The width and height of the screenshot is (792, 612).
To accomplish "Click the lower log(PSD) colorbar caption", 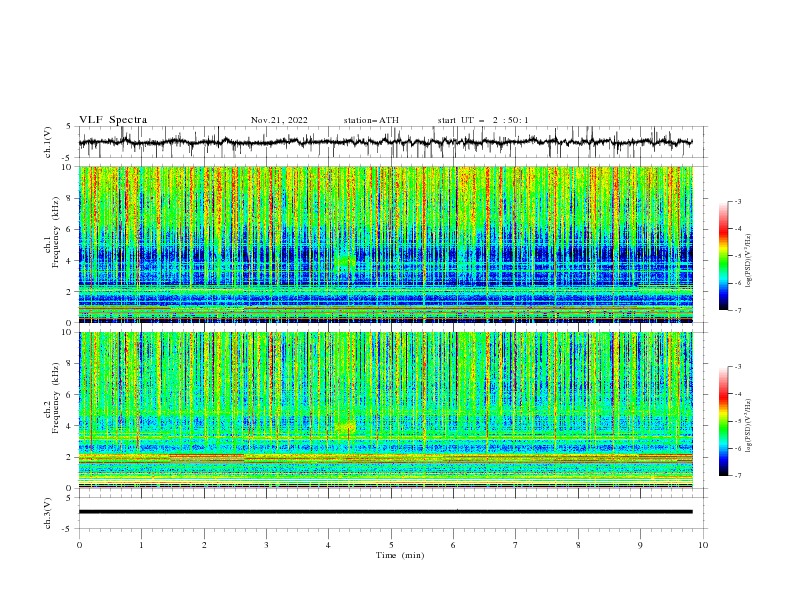I will pyautogui.click(x=749, y=426).
